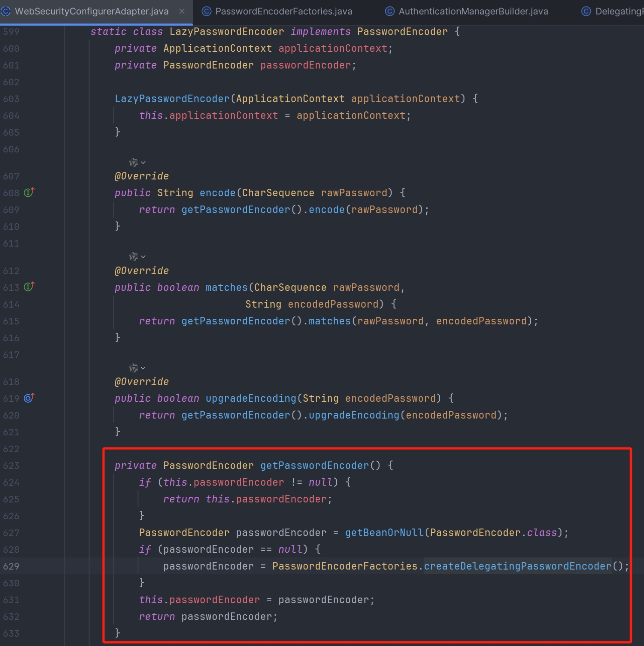
Task: Click the LazyPasswordEncoder class name on line 599
Action: 226,32
